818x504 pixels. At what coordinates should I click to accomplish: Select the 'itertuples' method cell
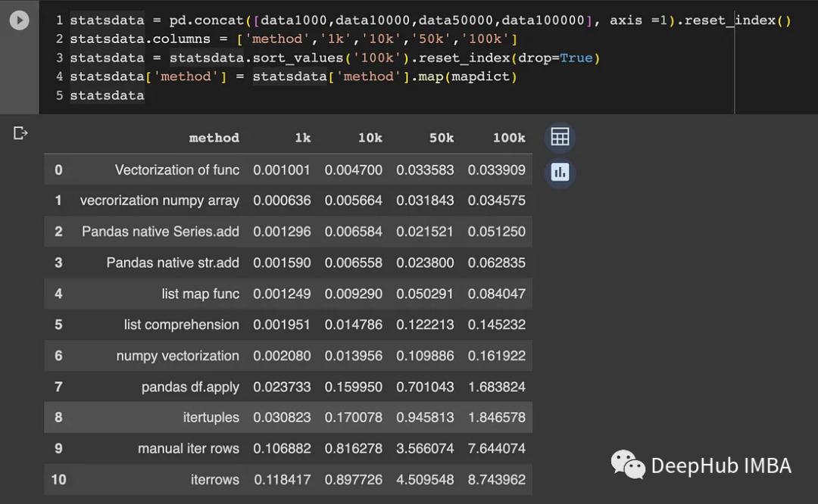coord(211,418)
